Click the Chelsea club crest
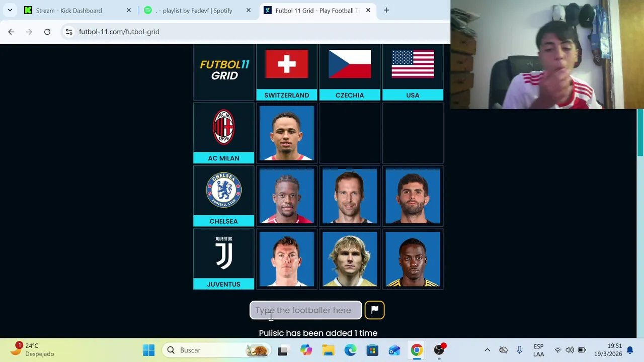The height and width of the screenshot is (362, 644). 223,190
